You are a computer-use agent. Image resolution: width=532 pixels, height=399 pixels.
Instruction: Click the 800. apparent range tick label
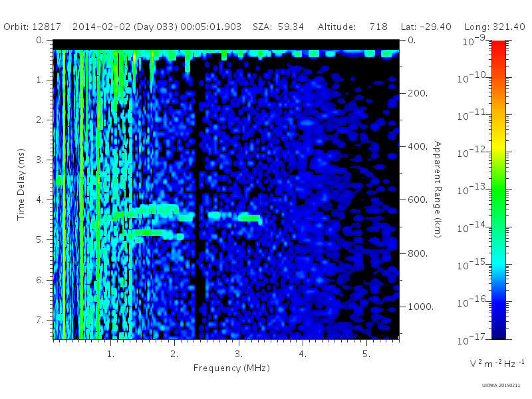pyautogui.click(x=418, y=253)
